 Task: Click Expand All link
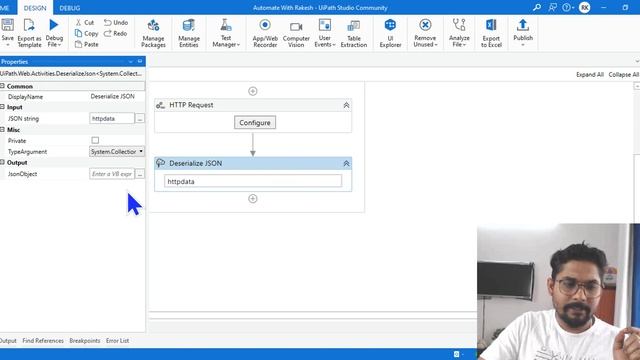(589, 75)
